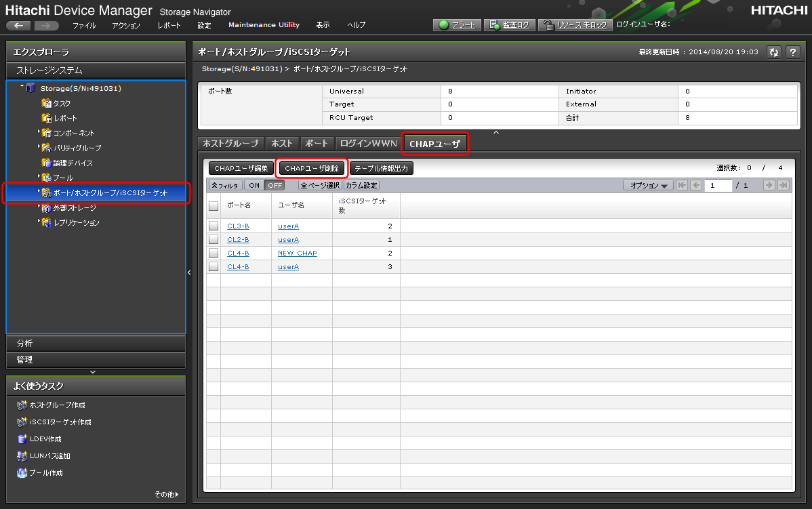The height and width of the screenshot is (509, 812).
Task: Click the CHAPユーザ削除 button
Action: coord(311,168)
